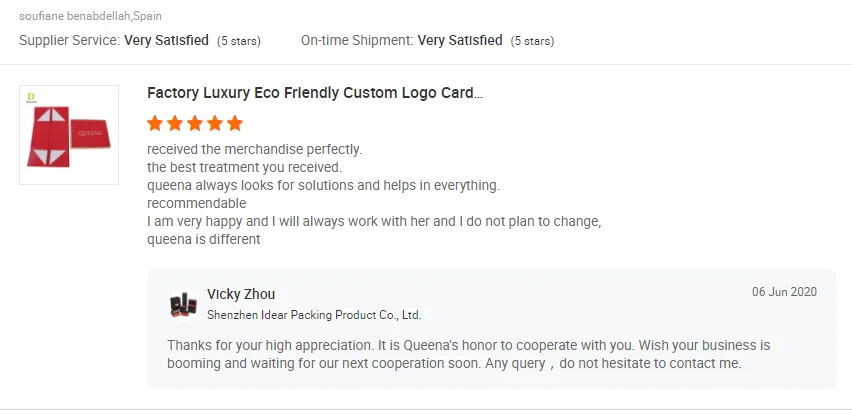Click the "queena is different" review line
Viewport: 852px width, 410px height.
coord(203,239)
